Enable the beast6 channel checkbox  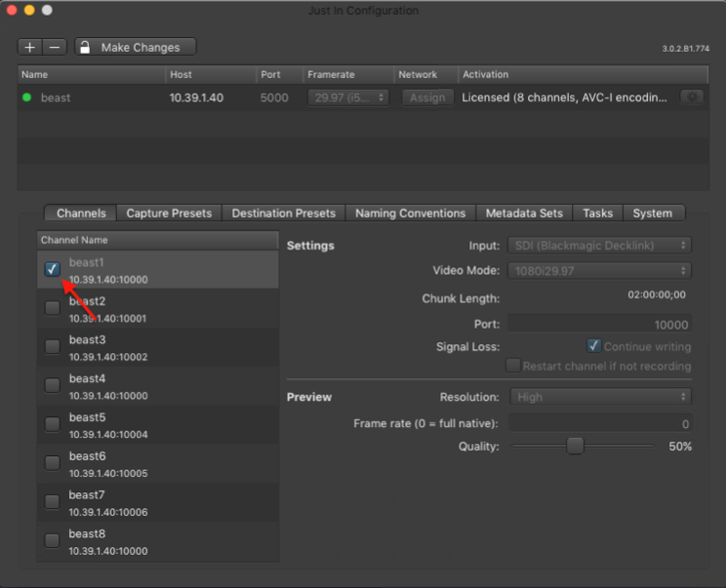(x=53, y=462)
